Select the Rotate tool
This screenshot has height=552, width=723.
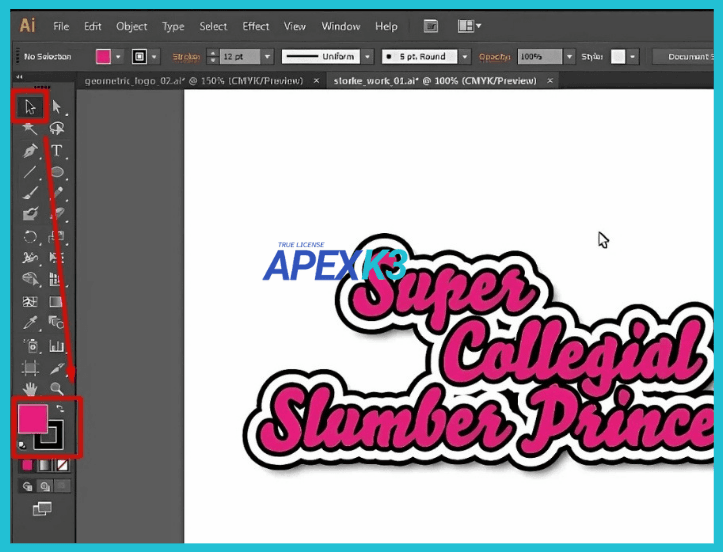(30, 237)
